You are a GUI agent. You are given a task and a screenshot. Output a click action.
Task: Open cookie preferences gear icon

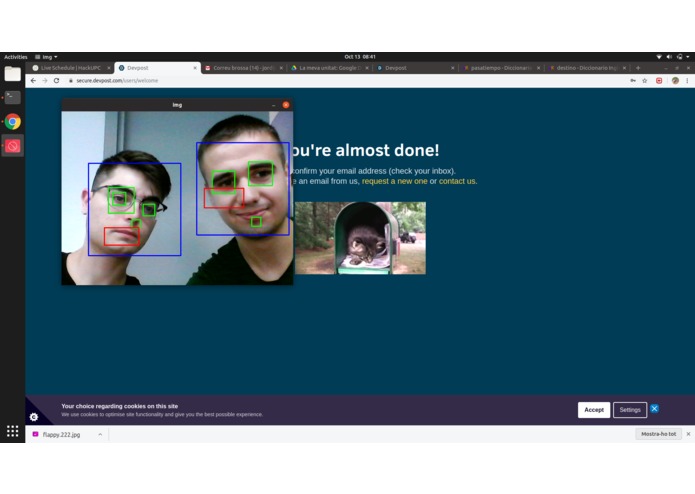click(34, 417)
